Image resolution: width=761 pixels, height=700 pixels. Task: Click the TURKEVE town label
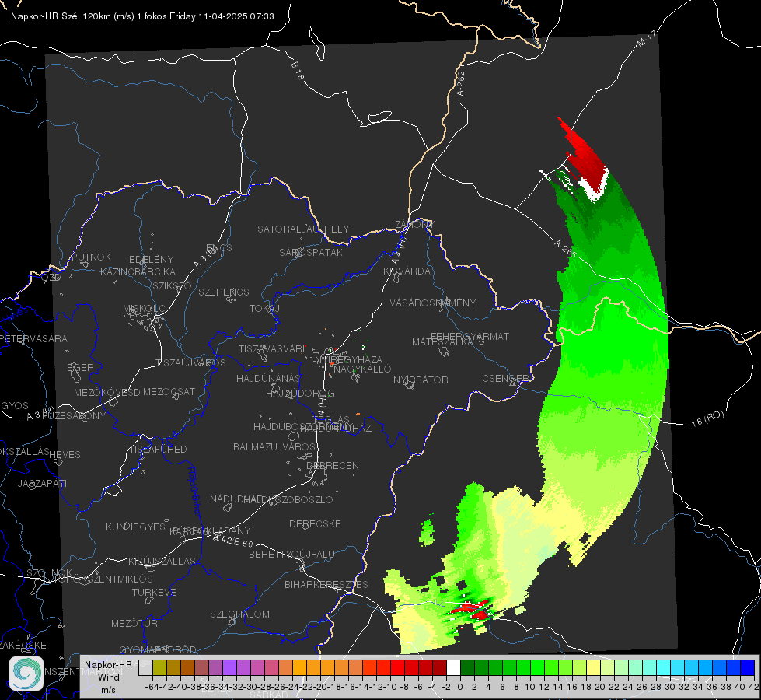(154, 593)
